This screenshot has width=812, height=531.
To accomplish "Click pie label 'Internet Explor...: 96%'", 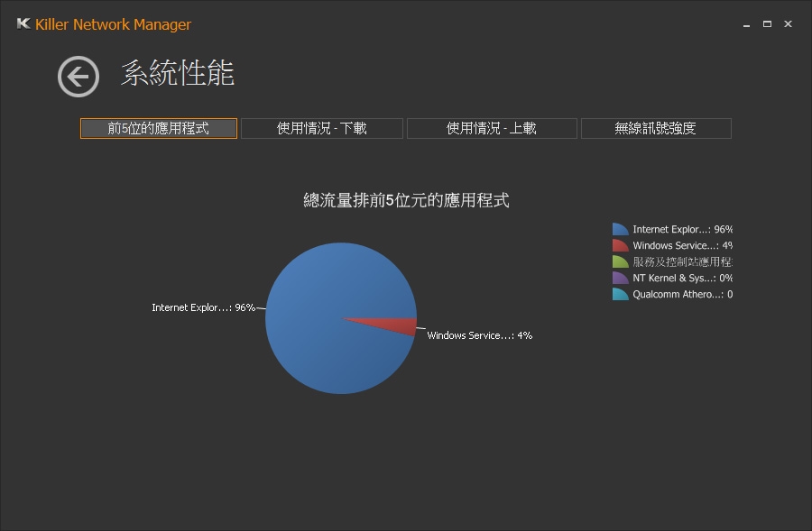I will (x=204, y=307).
